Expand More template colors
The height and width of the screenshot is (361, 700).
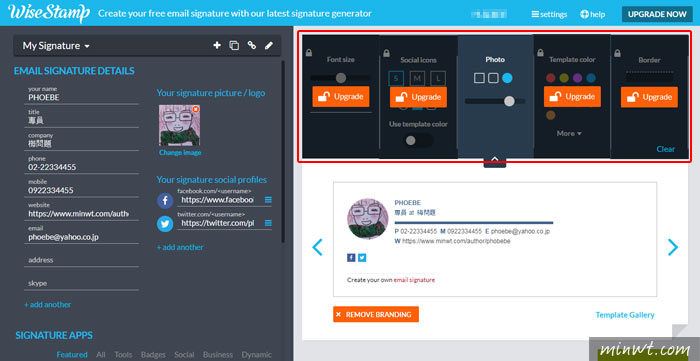pos(569,133)
